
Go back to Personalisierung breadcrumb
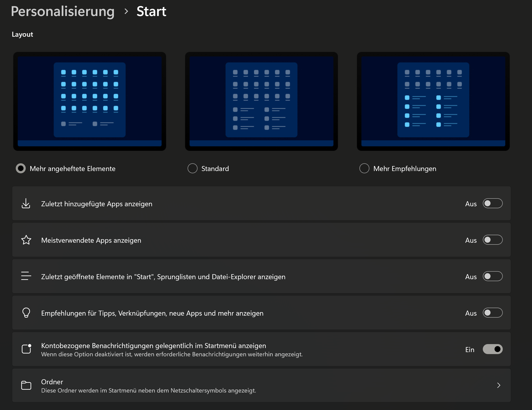pos(63,11)
